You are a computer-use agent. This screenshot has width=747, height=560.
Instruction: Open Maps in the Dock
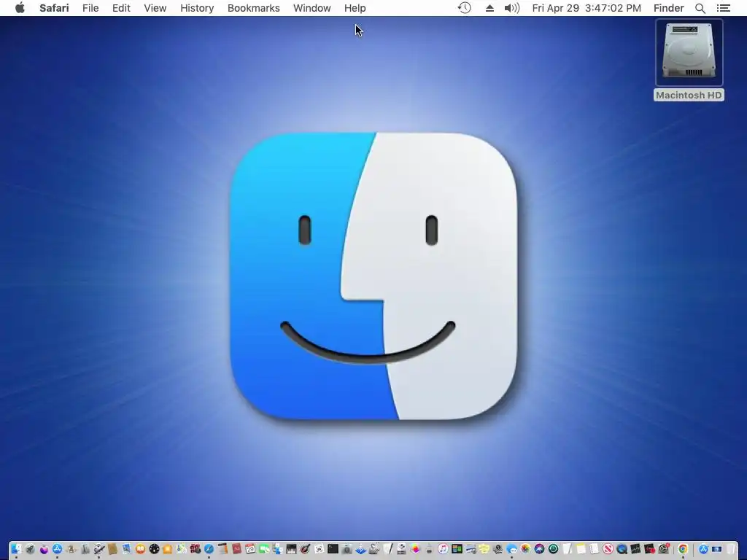[181, 549]
